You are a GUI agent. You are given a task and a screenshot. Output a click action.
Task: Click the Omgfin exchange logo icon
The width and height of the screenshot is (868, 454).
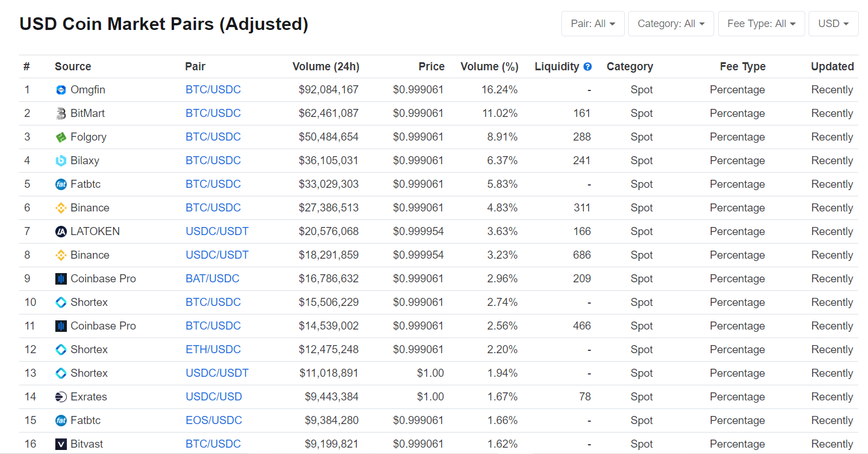pyautogui.click(x=61, y=90)
